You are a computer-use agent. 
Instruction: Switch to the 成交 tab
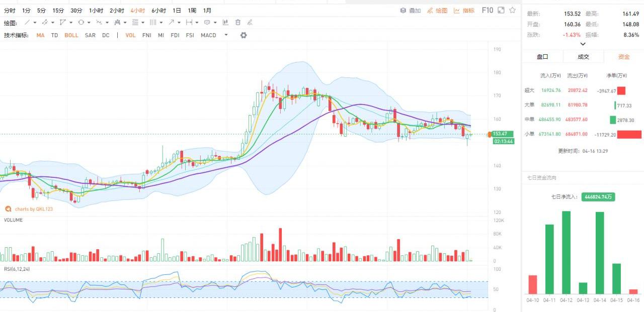[x=583, y=57]
